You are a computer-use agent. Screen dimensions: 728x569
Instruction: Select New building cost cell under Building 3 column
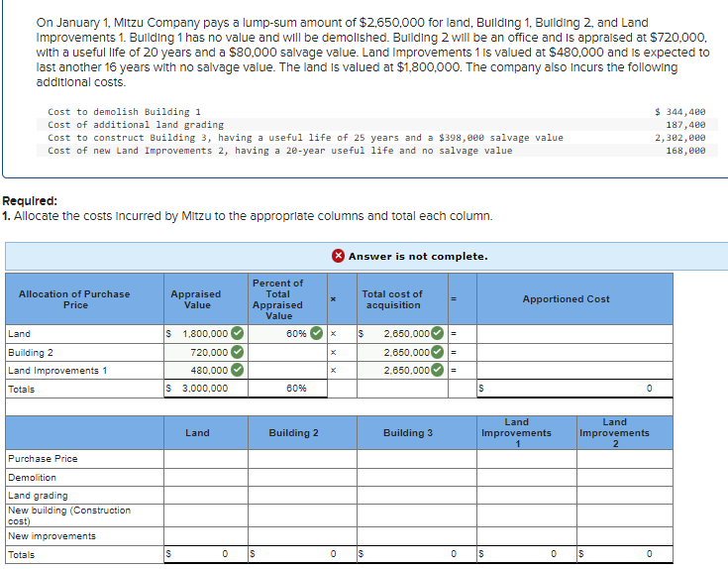pyautogui.click(x=416, y=515)
